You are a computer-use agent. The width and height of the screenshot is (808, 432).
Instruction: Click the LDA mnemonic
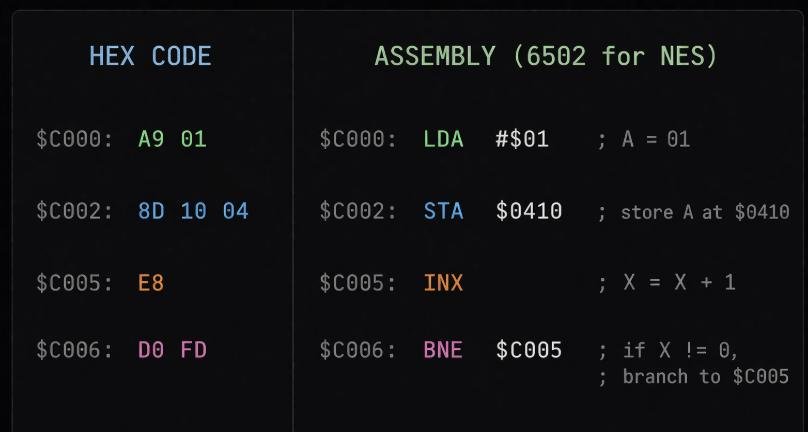[443, 139]
